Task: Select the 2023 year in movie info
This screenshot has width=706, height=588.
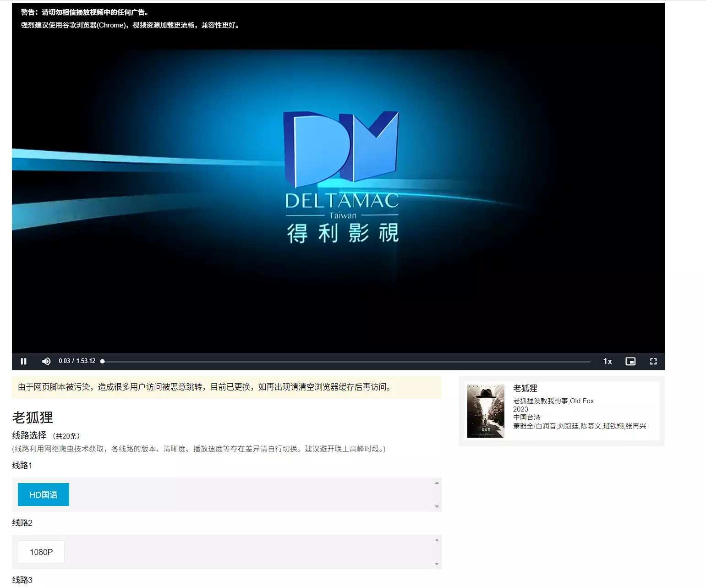Action: pyautogui.click(x=520, y=409)
